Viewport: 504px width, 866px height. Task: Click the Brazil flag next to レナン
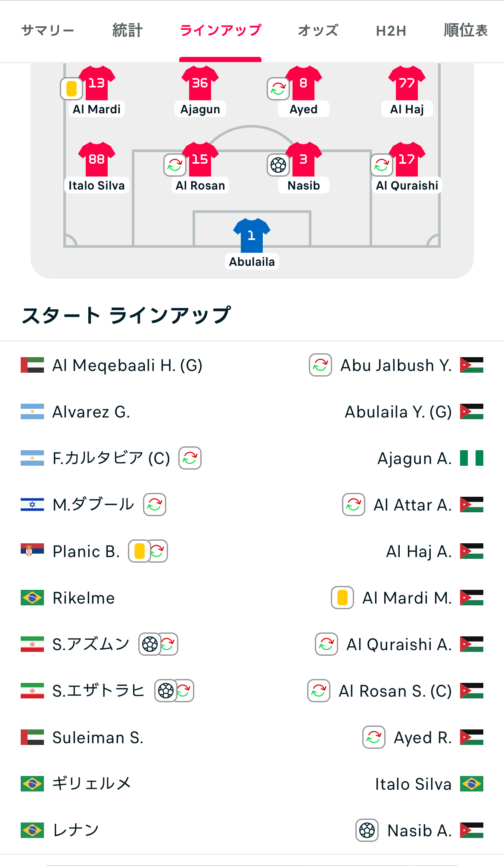coord(32,830)
